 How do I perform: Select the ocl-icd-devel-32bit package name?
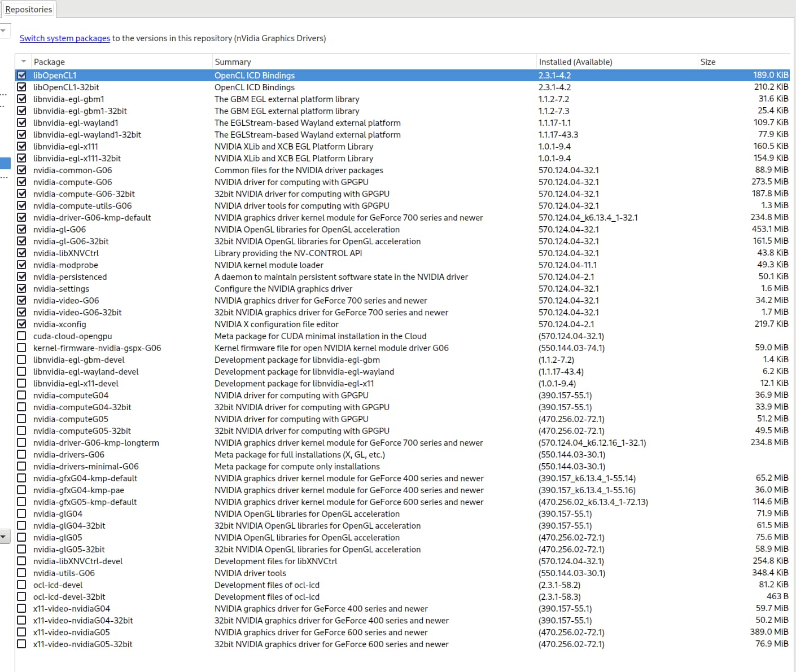[x=69, y=596]
